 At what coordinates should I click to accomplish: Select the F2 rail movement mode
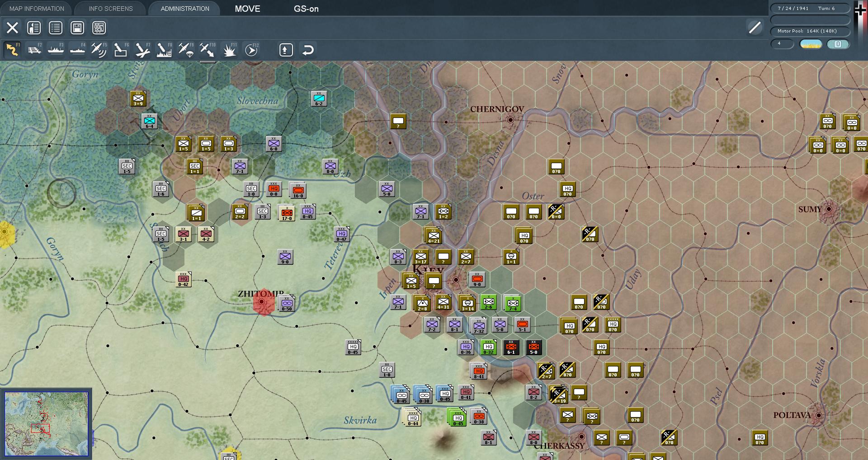pos(34,50)
